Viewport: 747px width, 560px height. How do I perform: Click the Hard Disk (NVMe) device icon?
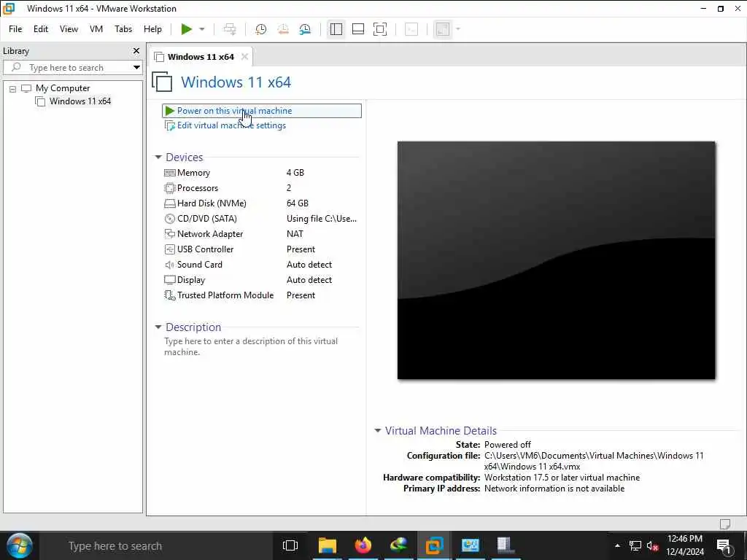pyautogui.click(x=169, y=203)
